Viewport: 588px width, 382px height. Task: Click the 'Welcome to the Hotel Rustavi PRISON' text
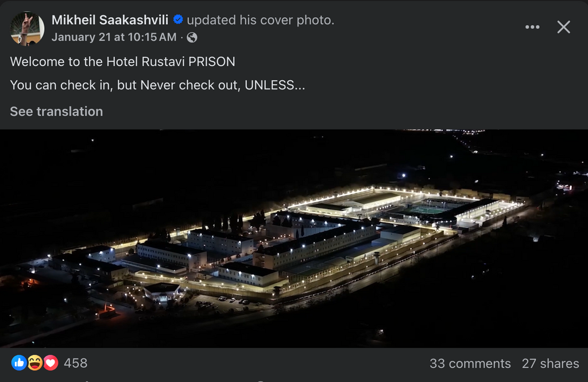tap(122, 61)
